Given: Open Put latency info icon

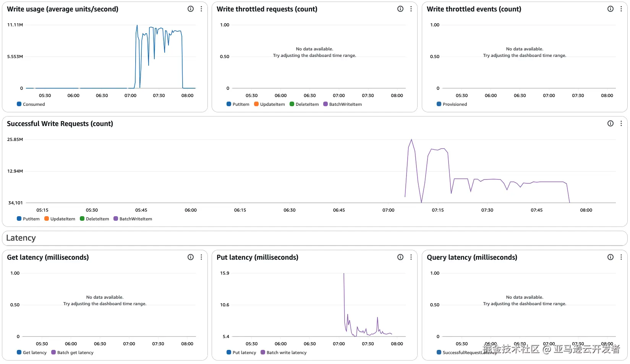Looking at the screenshot, I should 400,257.
